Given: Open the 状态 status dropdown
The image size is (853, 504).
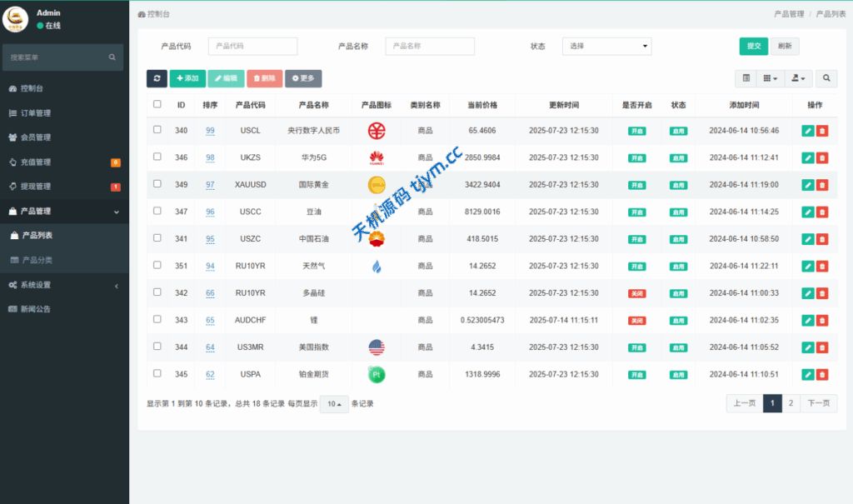Looking at the screenshot, I should click(606, 46).
